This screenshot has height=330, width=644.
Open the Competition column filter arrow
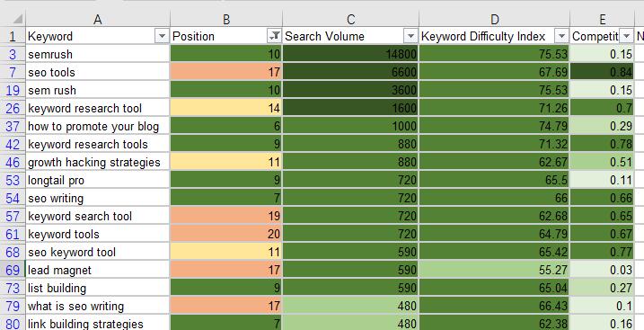(x=626, y=37)
